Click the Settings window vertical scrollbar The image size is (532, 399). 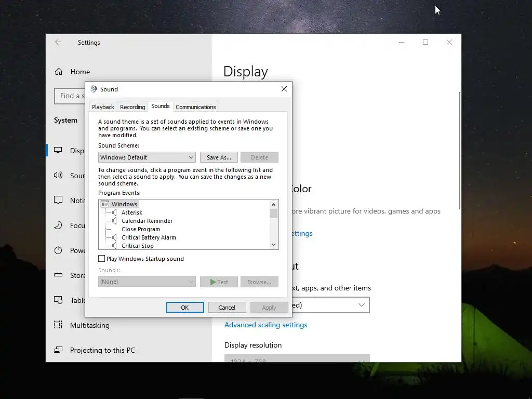pyautogui.click(x=460, y=150)
